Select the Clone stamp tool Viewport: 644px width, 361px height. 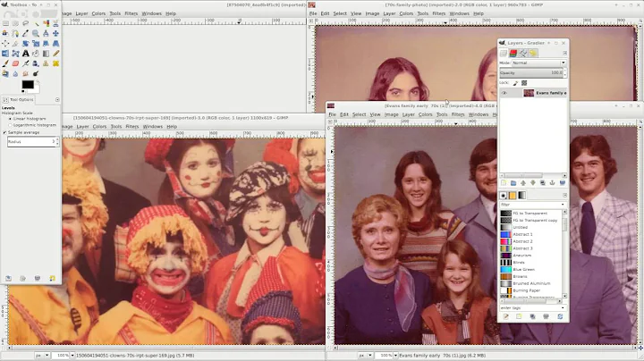pos(46,63)
